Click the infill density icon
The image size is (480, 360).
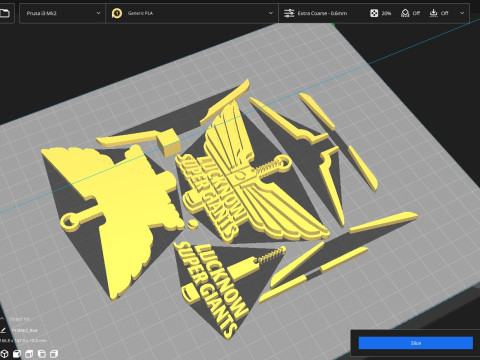pyautogui.click(x=374, y=13)
